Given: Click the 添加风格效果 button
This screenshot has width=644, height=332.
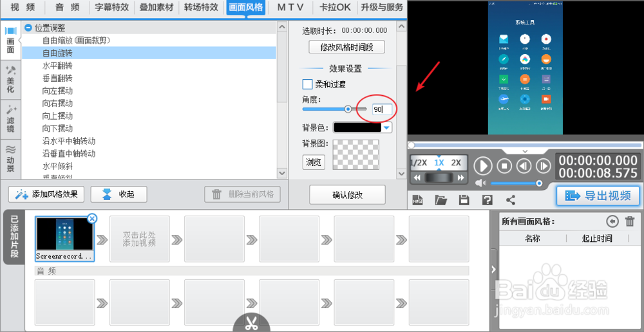Looking at the screenshot, I should [46, 194].
